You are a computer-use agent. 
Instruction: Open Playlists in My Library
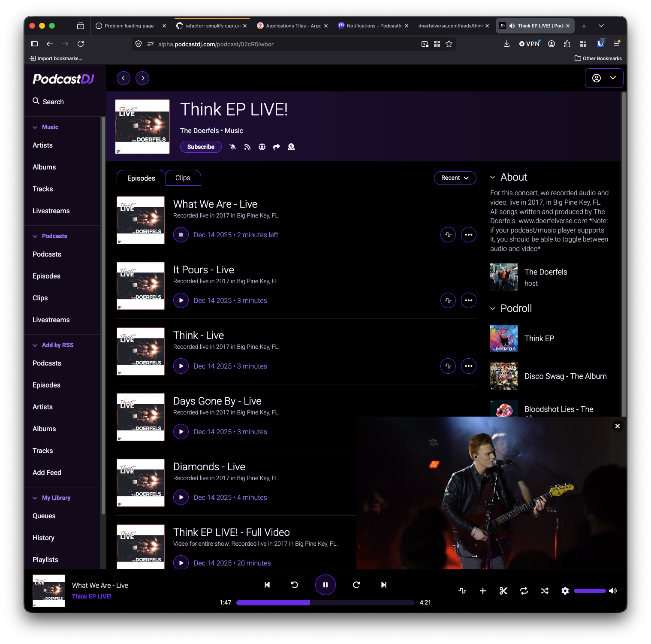pos(45,559)
